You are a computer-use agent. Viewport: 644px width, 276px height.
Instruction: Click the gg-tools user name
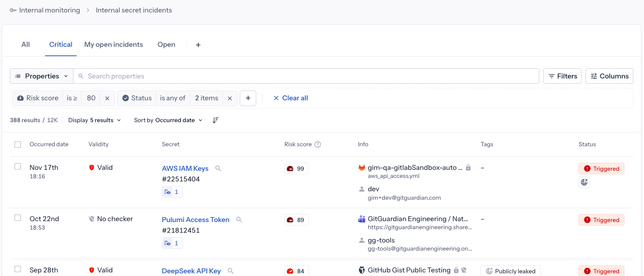381,240
